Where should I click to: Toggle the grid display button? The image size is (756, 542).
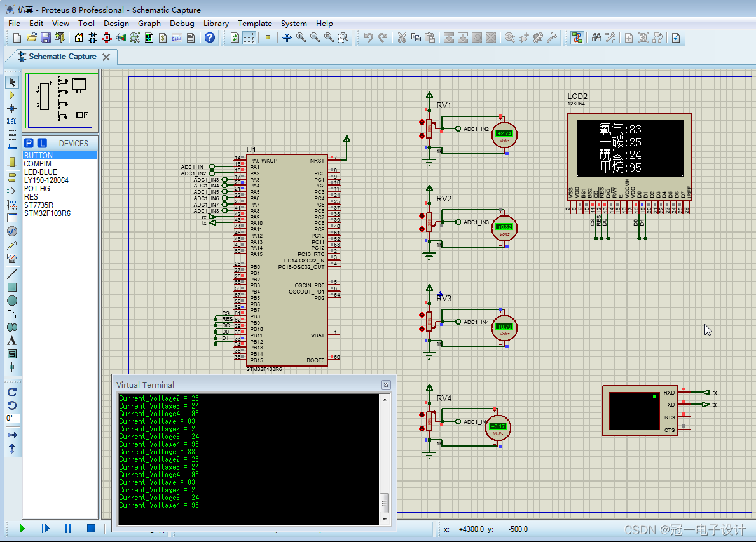tap(249, 38)
